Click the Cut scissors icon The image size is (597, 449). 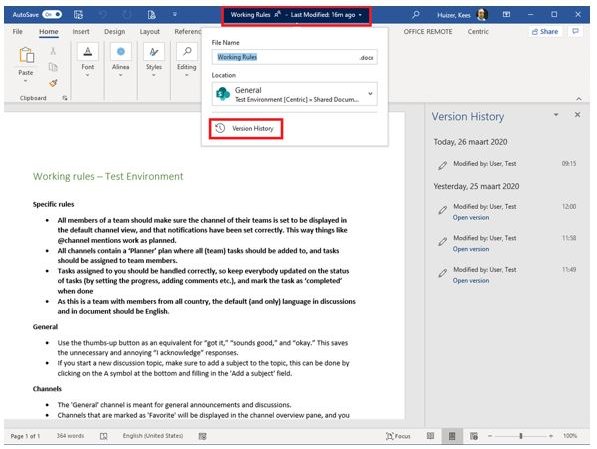(53, 51)
